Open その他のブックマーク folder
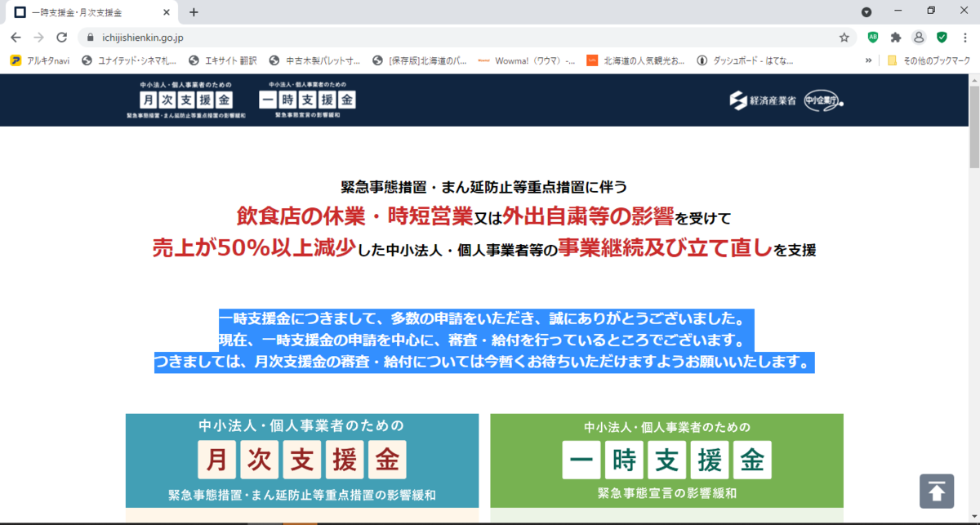The height and width of the screenshot is (525, 980). point(929,60)
